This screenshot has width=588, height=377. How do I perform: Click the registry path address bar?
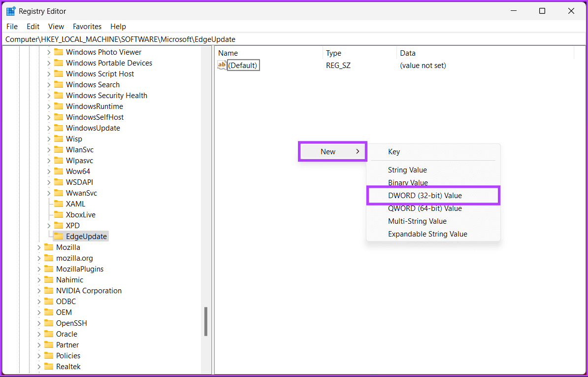point(294,39)
